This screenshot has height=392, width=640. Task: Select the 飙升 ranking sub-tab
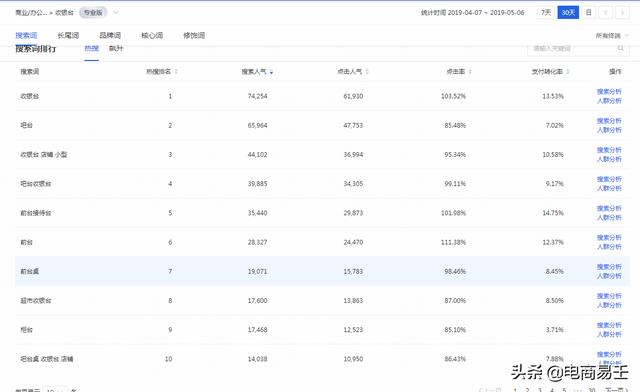[116, 48]
